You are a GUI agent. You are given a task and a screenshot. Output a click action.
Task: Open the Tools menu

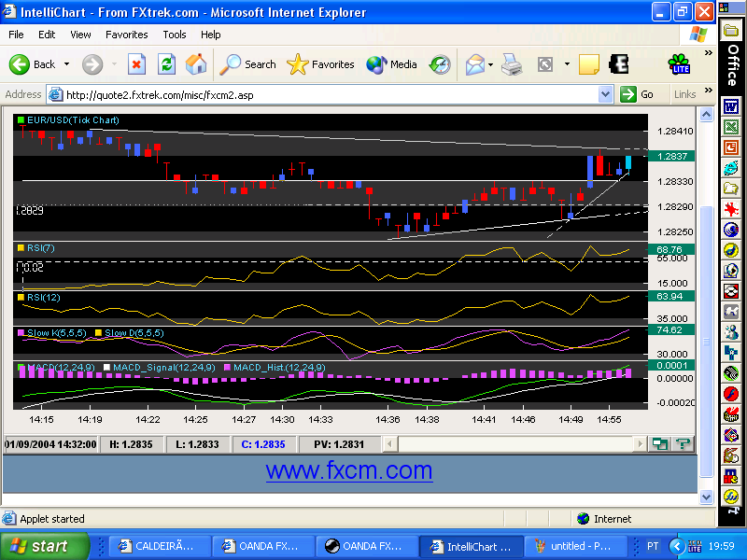coord(175,35)
